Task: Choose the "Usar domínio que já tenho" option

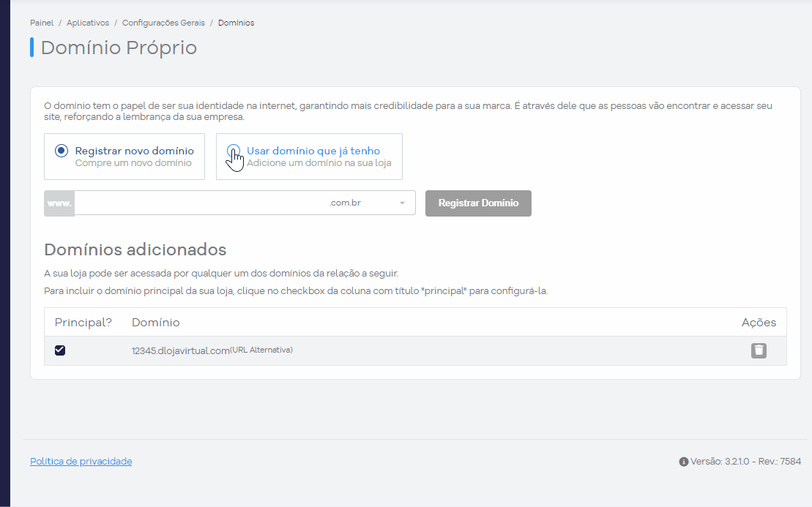Action: (x=234, y=151)
